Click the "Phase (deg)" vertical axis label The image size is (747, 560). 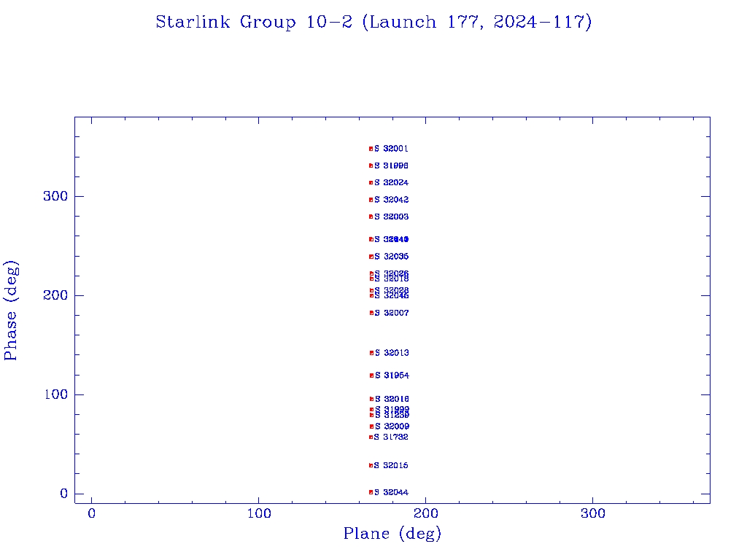(10, 310)
